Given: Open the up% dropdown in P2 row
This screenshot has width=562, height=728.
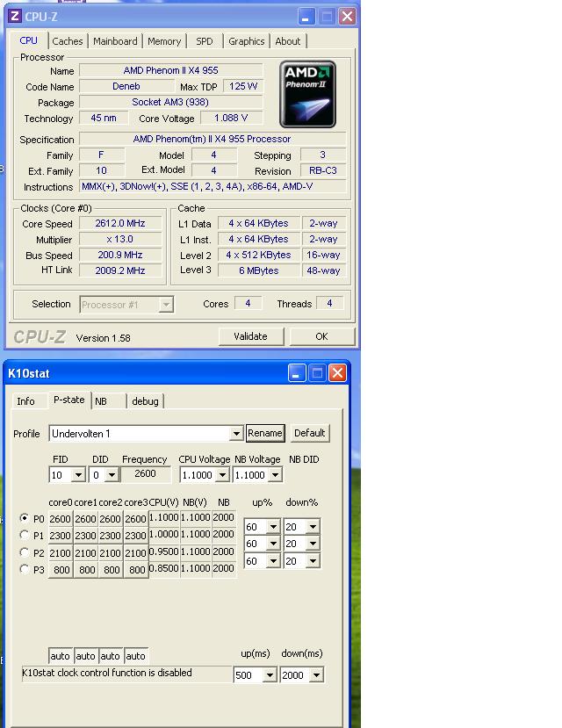Looking at the screenshot, I should click(273, 561).
